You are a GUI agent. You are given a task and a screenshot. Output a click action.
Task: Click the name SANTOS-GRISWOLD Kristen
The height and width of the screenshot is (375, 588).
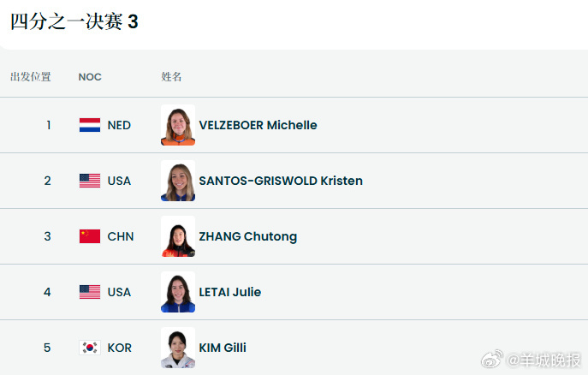point(281,181)
